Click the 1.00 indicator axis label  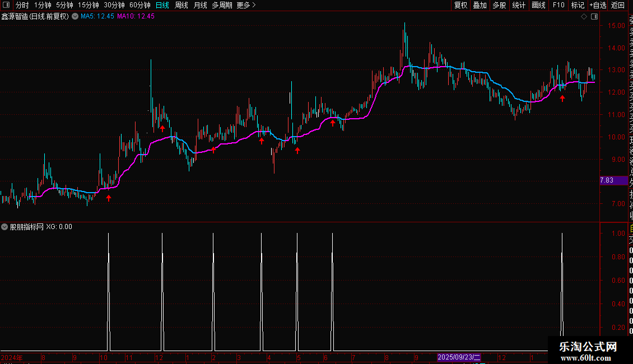click(618, 234)
